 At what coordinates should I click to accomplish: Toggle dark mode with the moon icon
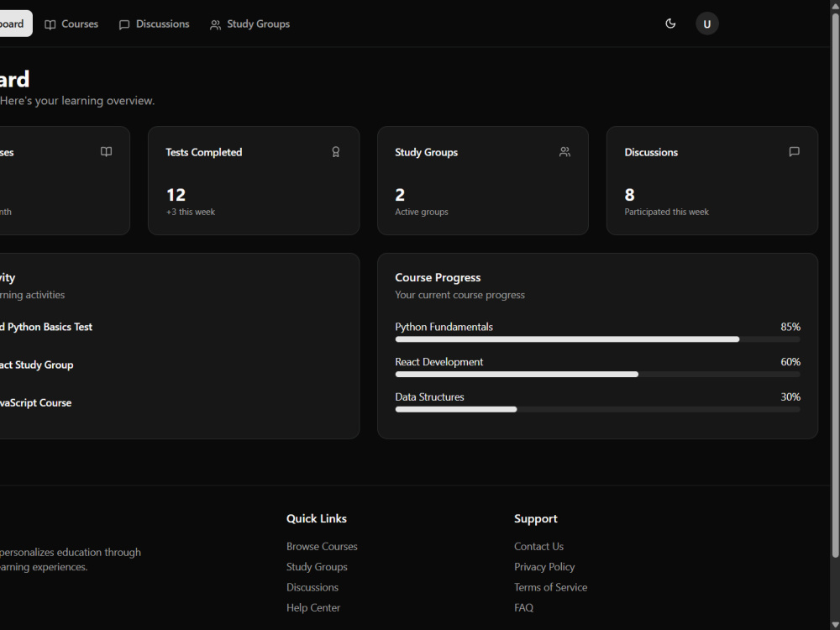pyautogui.click(x=670, y=24)
